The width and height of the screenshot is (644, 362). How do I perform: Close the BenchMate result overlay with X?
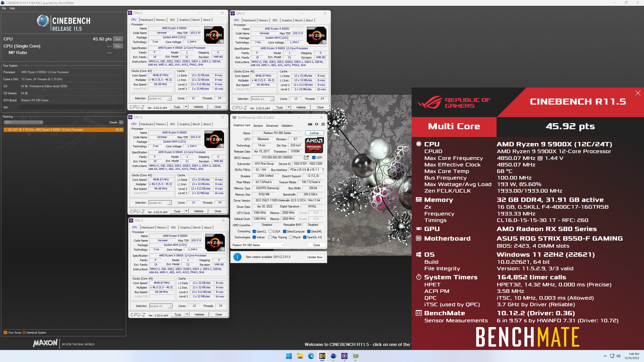pos(638,93)
